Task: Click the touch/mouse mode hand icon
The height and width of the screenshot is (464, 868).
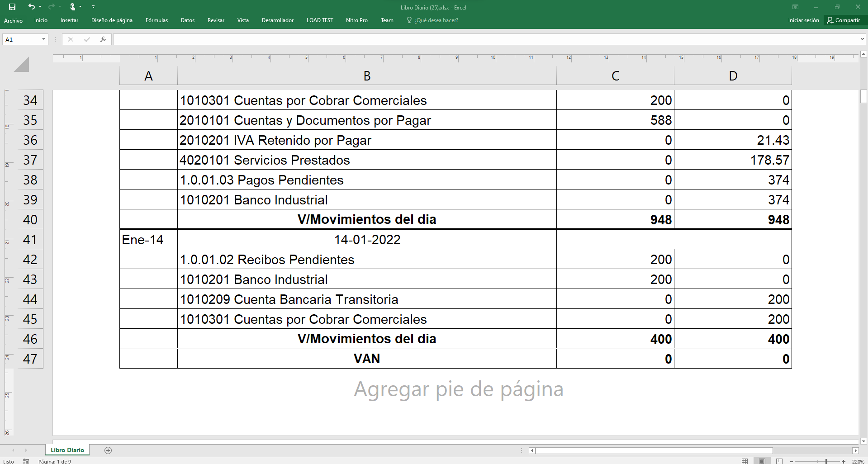Action: (72, 7)
